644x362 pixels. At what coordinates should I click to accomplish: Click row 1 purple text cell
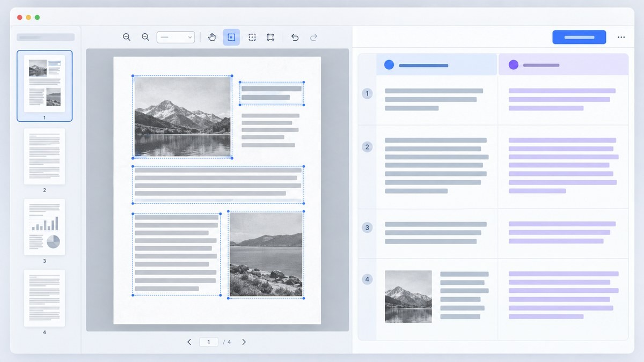click(563, 100)
